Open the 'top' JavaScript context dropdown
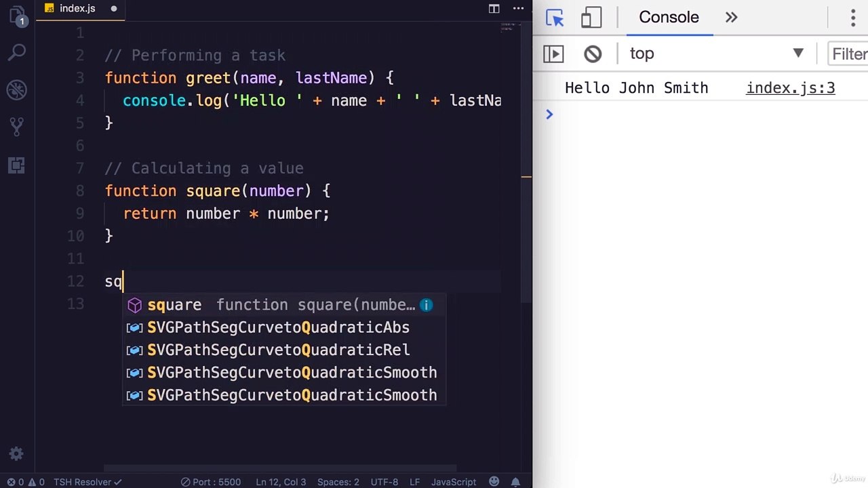This screenshot has height=488, width=868. click(715, 54)
